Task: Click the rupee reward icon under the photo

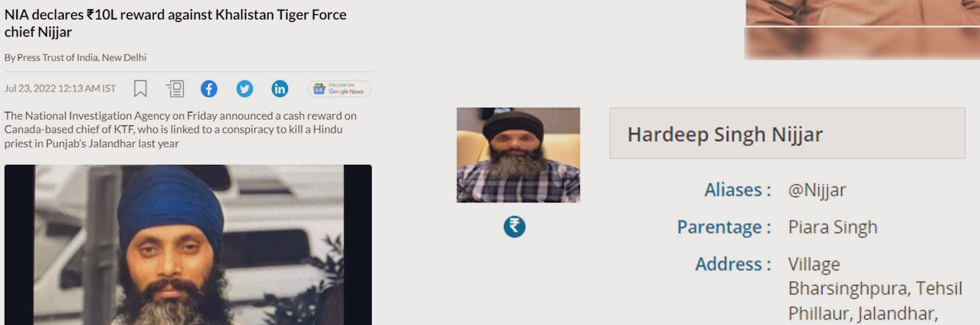Action: coord(514,227)
